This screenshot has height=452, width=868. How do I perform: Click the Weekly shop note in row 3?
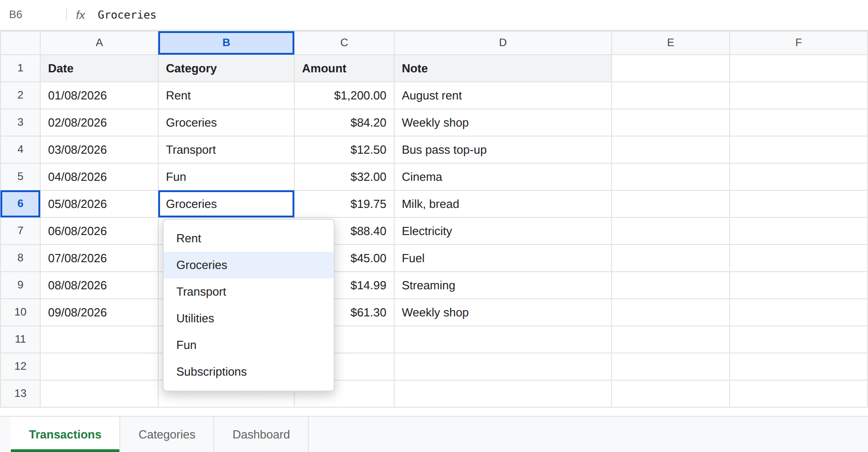[503, 122]
